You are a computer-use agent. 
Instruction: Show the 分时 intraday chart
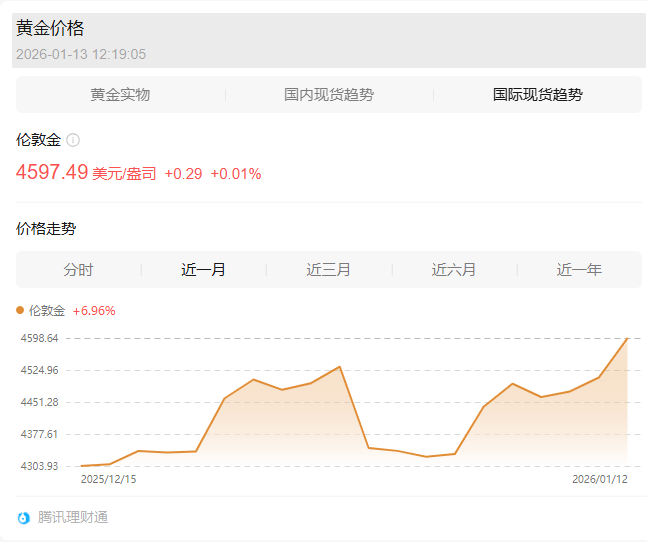click(x=78, y=270)
